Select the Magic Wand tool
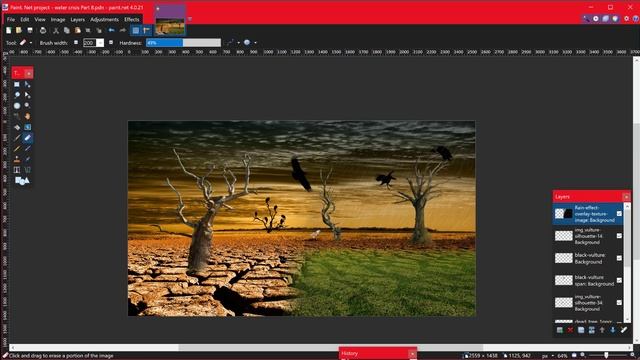640x360 pixels. [17, 116]
